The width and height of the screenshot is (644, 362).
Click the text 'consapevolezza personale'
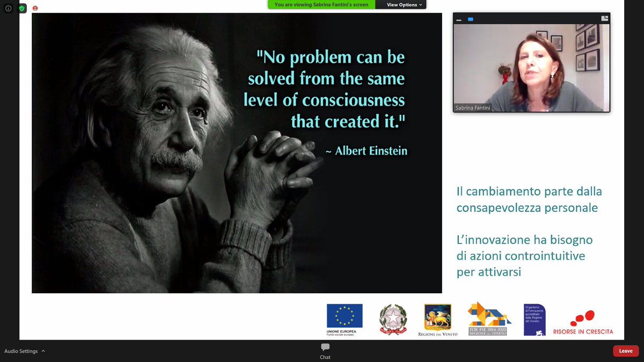coord(527,208)
